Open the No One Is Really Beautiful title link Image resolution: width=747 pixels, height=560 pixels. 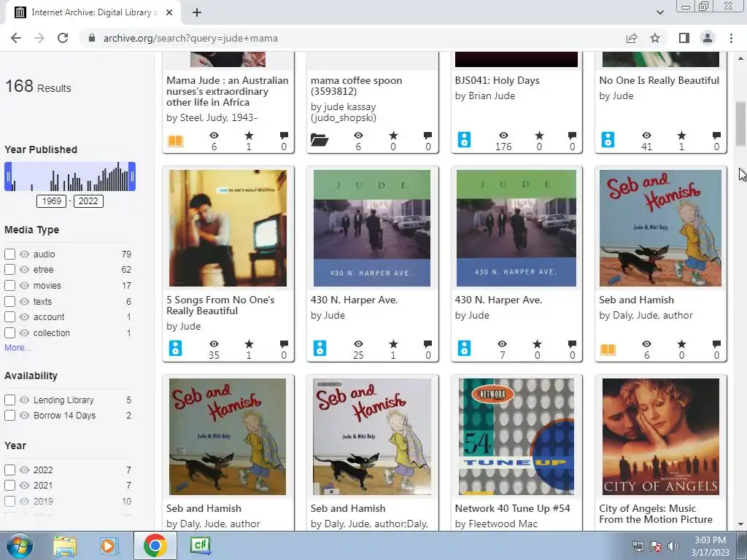pyautogui.click(x=659, y=80)
